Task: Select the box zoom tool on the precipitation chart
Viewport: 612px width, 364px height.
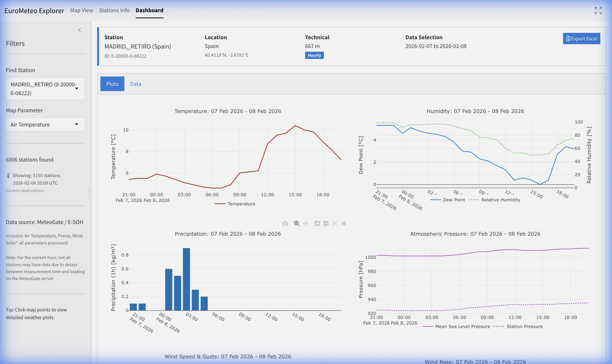Action: coord(297,223)
